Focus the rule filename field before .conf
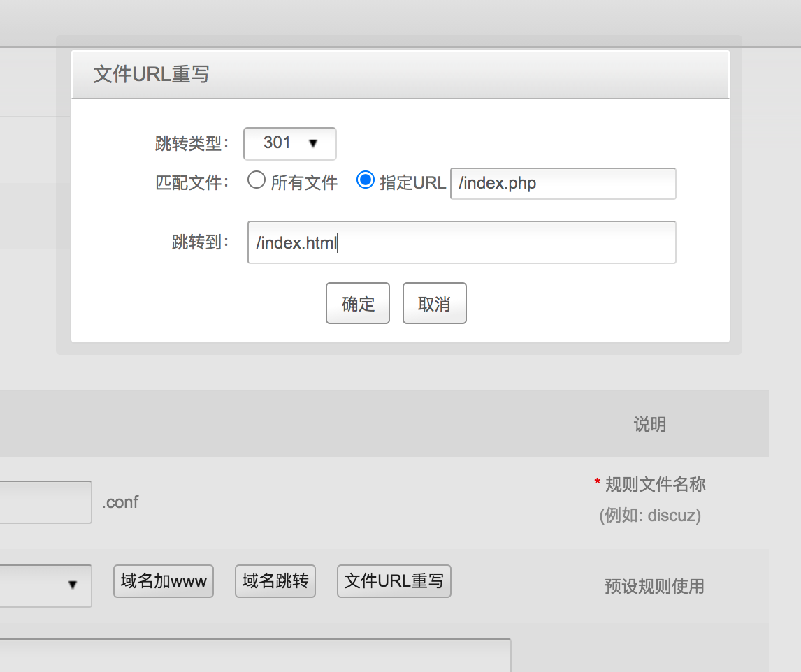The width and height of the screenshot is (801, 672). (45, 502)
